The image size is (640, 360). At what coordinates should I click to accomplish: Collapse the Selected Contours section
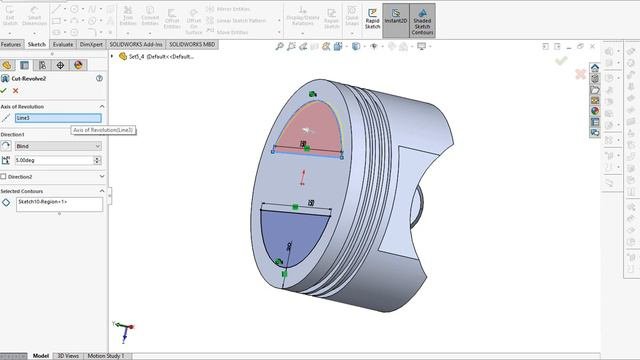click(x=102, y=191)
